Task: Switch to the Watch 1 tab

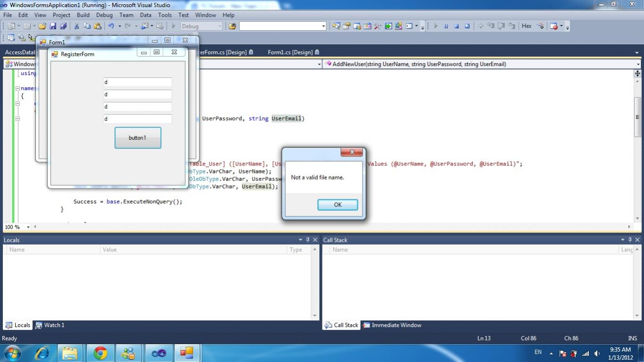Action: pos(50,325)
